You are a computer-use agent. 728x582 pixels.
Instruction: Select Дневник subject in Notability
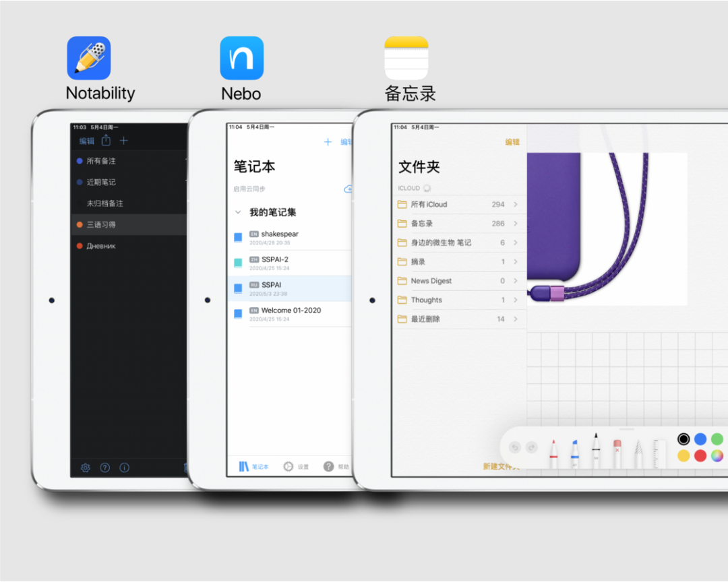[129, 246]
